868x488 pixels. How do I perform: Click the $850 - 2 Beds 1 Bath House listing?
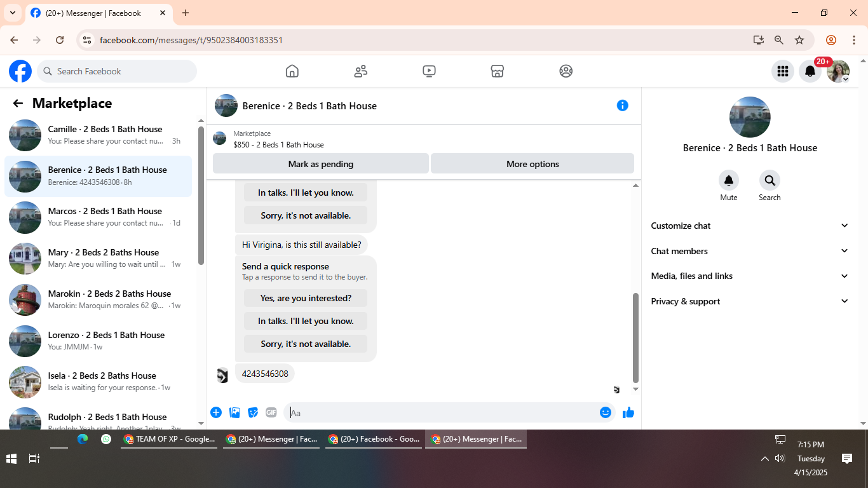pos(278,145)
